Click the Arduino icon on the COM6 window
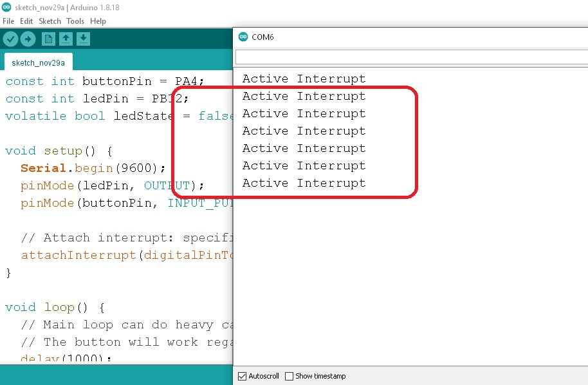The image size is (588, 385). click(x=243, y=37)
